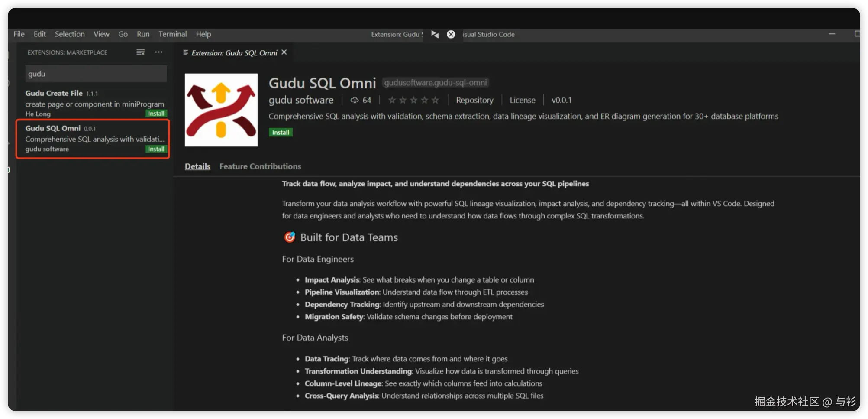Image resolution: width=868 pixels, height=419 pixels.
Task: Open the File menu
Action: coord(19,34)
